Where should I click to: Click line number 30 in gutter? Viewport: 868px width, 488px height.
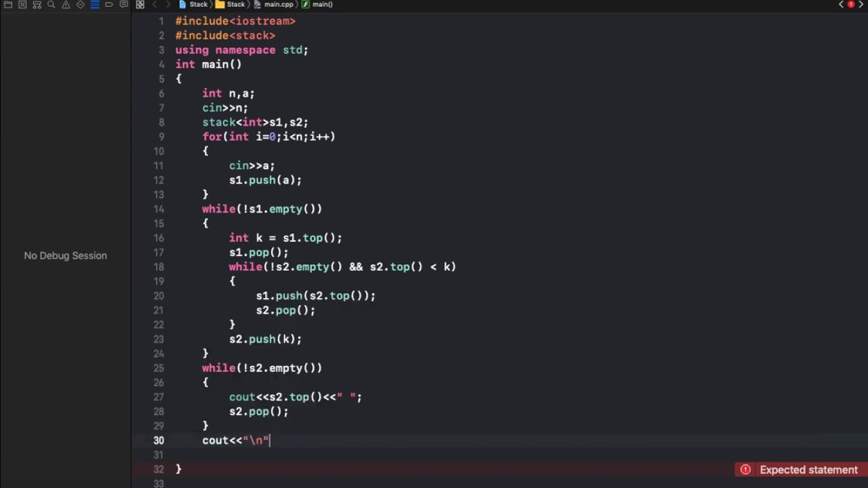click(x=158, y=441)
